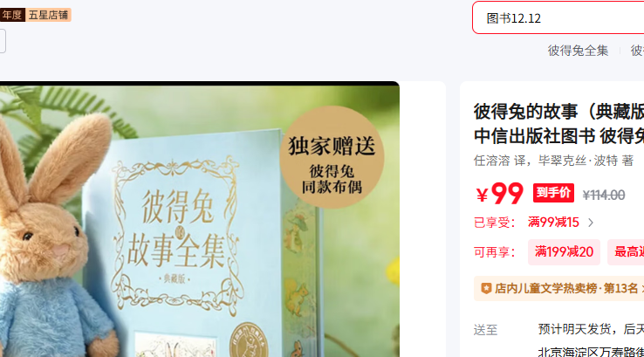
Task: Click the search box containing 图书12.12
Action: point(558,17)
